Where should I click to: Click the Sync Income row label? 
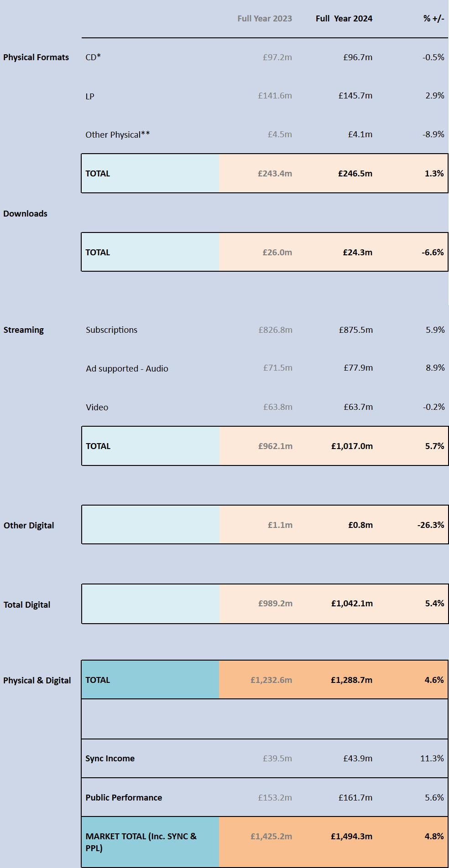[110, 759]
